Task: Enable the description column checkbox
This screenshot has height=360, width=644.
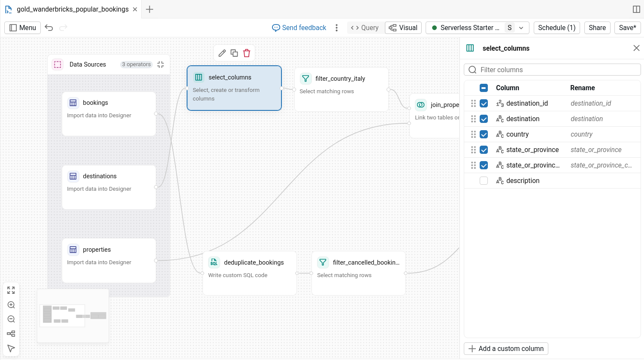Action: click(x=484, y=181)
